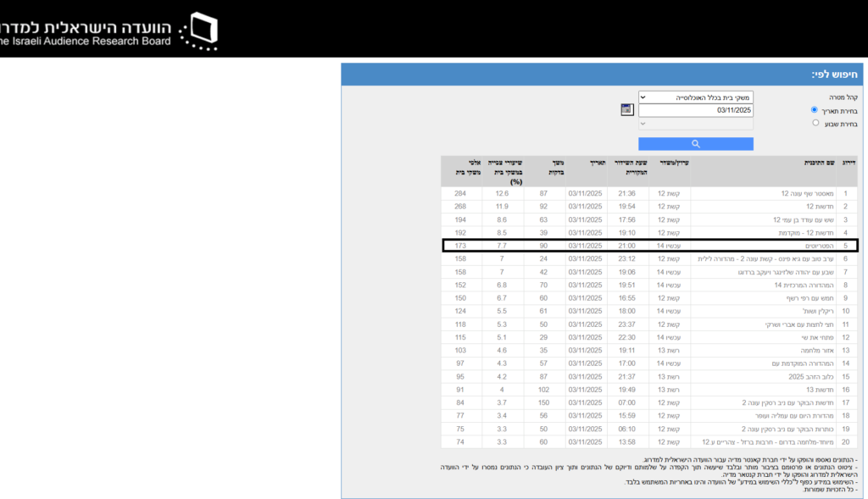
Task: Click the date field showing 03/11/2025
Action: tap(696, 110)
